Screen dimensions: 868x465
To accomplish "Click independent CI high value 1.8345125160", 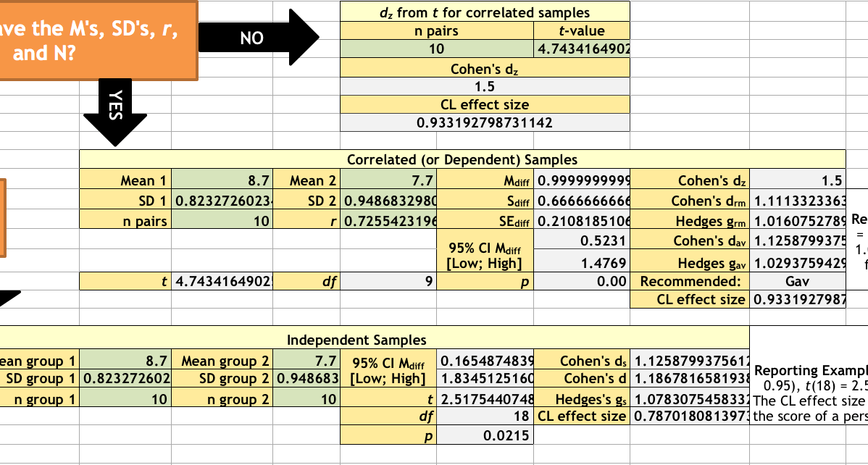I will tap(485, 380).
